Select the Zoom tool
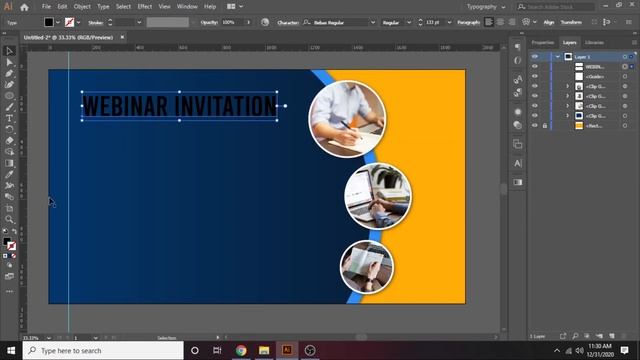The height and width of the screenshot is (360, 640). coord(9,220)
